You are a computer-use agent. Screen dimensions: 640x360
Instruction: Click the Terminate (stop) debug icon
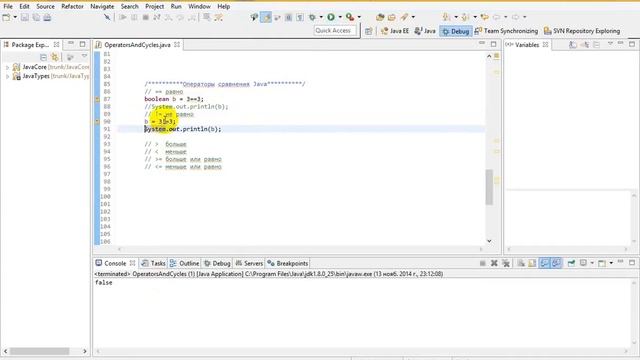pos(145,17)
